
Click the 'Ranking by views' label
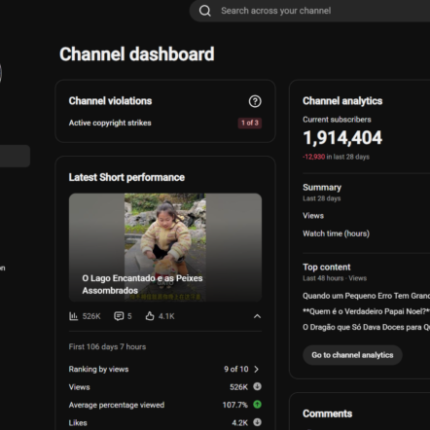coord(99,369)
